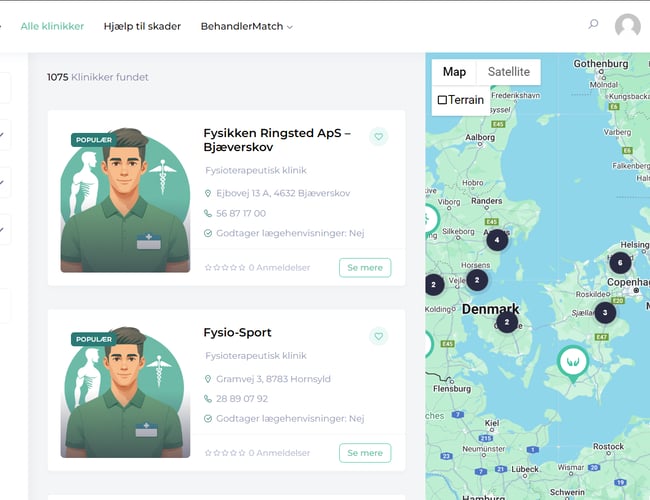Click Rostock label on map
Image resolution: width=650 pixels, height=500 pixels.
pyautogui.click(x=608, y=447)
